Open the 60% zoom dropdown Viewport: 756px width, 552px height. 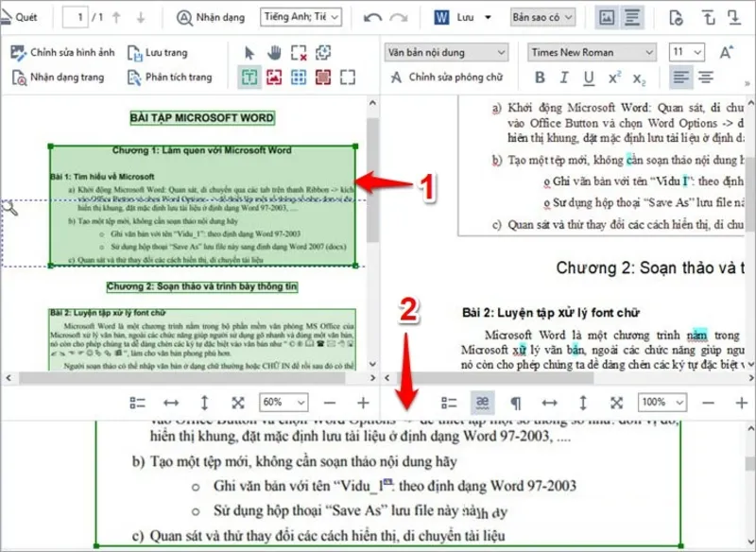pyautogui.click(x=283, y=402)
